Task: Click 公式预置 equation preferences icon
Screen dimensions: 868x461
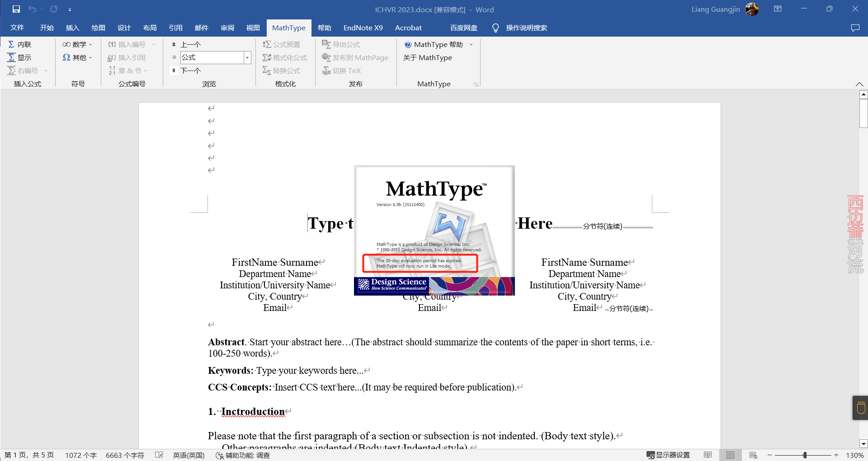Action: pos(267,44)
